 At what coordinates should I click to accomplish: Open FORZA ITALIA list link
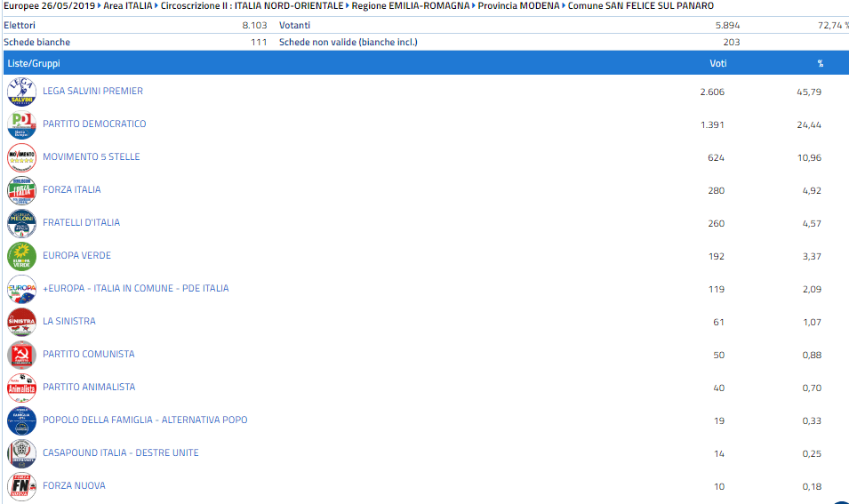[71, 189]
